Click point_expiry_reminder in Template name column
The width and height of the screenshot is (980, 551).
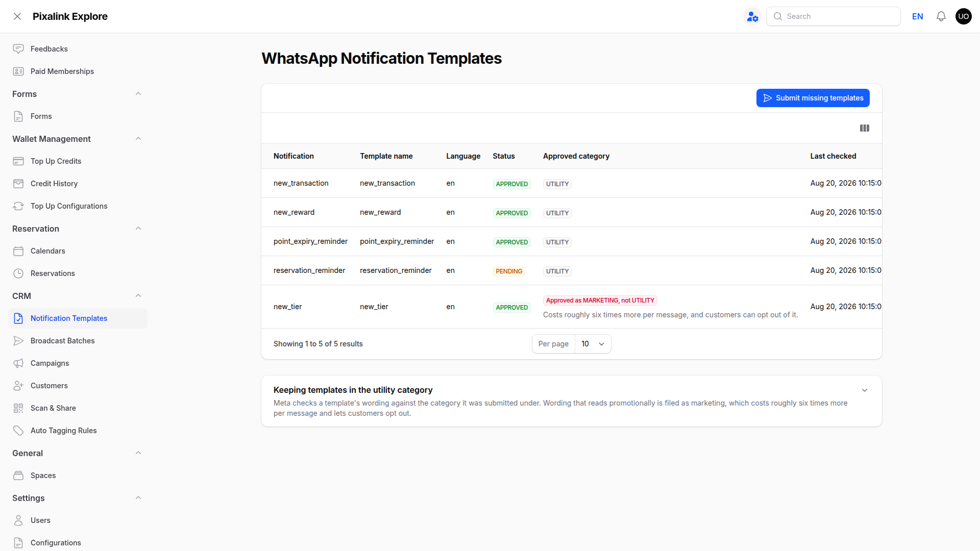(x=397, y=241)
